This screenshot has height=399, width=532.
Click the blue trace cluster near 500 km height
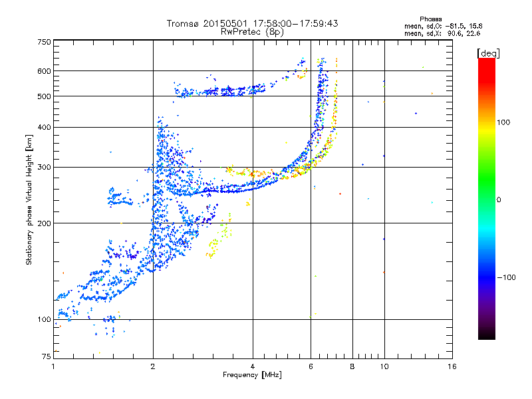click(x=220, y=90)
